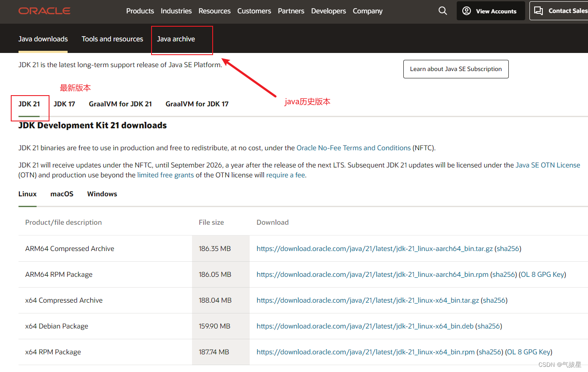588x372 pixels.
Task: Open OL 8 GPG Key for ARM64 RPM
Action: coord(542,274)
